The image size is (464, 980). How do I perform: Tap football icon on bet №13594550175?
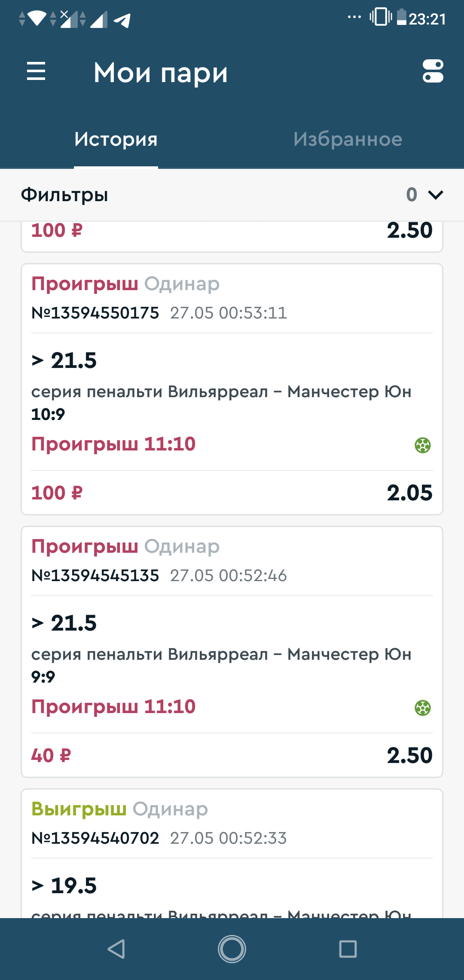pyautogui.click(x=423, y=445)
